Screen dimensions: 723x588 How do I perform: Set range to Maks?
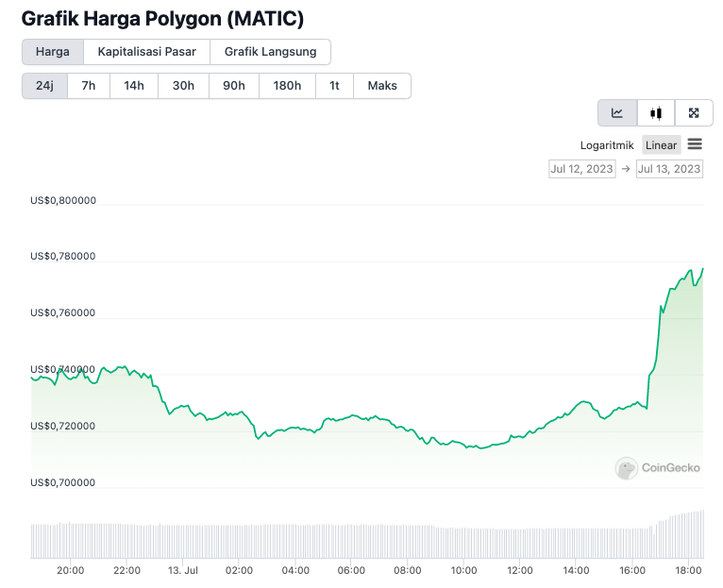[382, 86]
